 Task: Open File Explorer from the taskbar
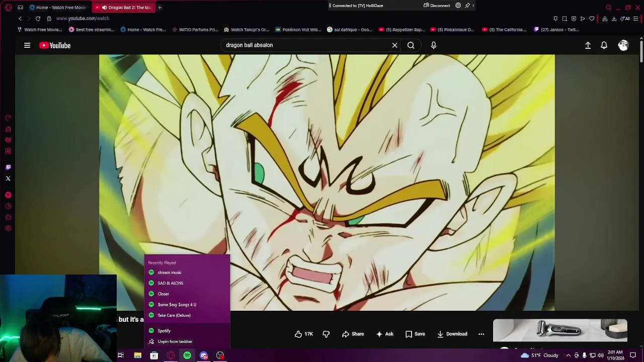(137, 355)
